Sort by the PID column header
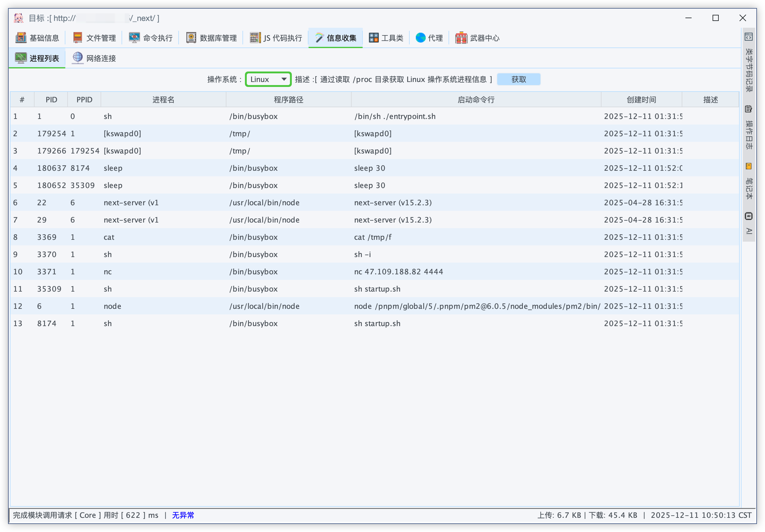 click(x=51, y=100)
